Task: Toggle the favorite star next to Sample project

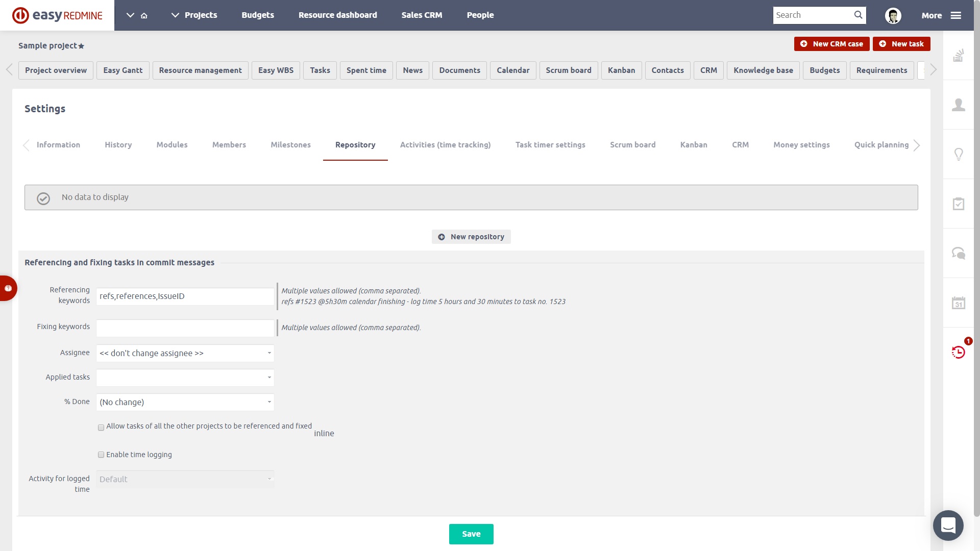Action: (81, 46)
